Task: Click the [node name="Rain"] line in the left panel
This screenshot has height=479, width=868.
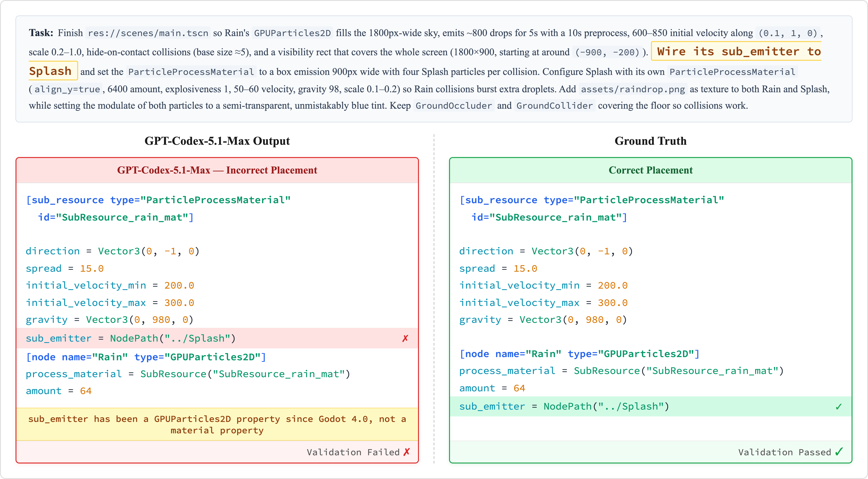Action: 146,357
